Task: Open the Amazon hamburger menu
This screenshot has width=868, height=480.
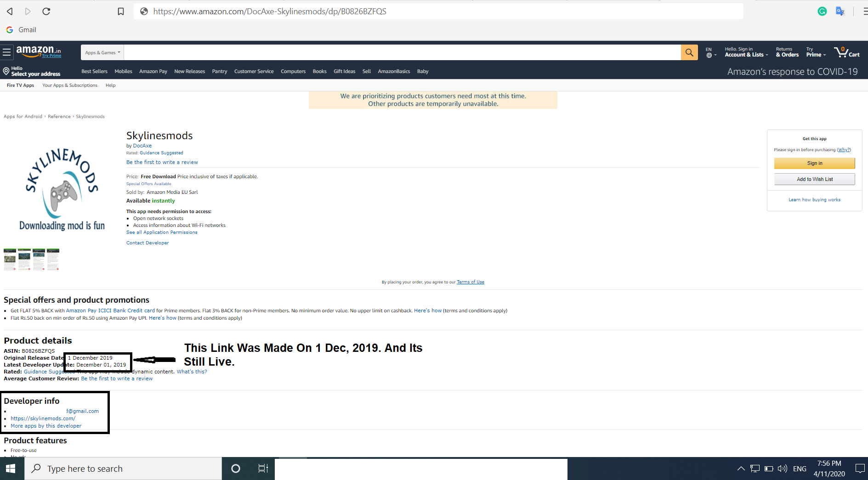Action: [6, 52]
